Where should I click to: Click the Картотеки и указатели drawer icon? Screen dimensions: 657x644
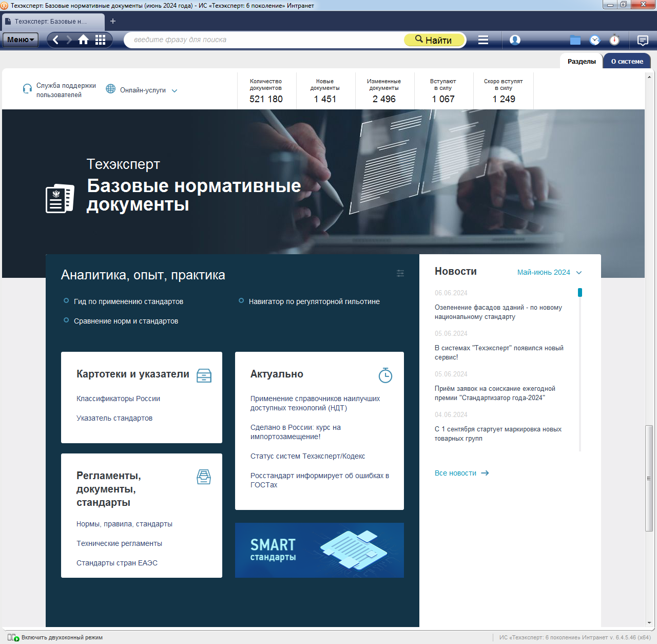click(x=204, y=375)
